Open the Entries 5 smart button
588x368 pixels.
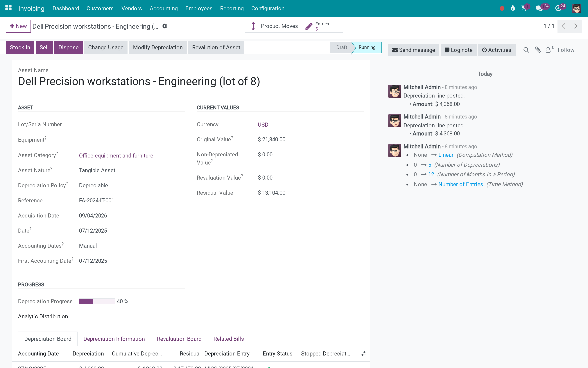(x=322, y=26)
